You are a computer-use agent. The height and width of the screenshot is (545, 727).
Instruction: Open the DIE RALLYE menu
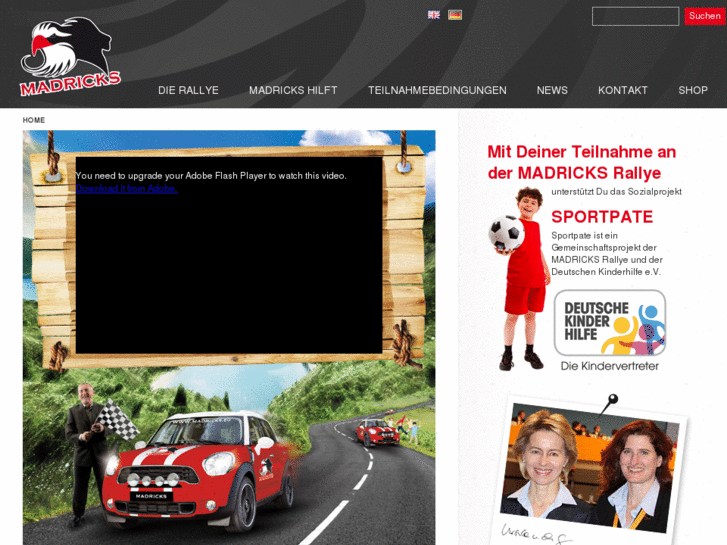click(x=188, y=90)
